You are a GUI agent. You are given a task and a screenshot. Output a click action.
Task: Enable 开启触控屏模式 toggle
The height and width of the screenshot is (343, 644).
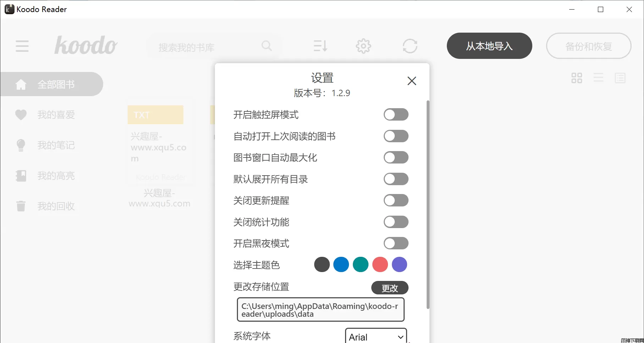click(396, 115)
